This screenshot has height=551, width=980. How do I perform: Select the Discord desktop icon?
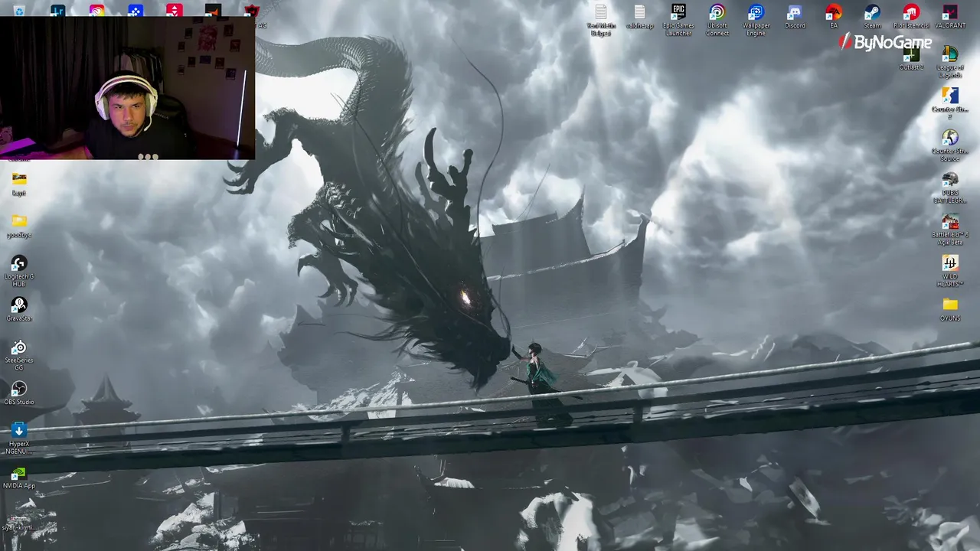[795, 16]
